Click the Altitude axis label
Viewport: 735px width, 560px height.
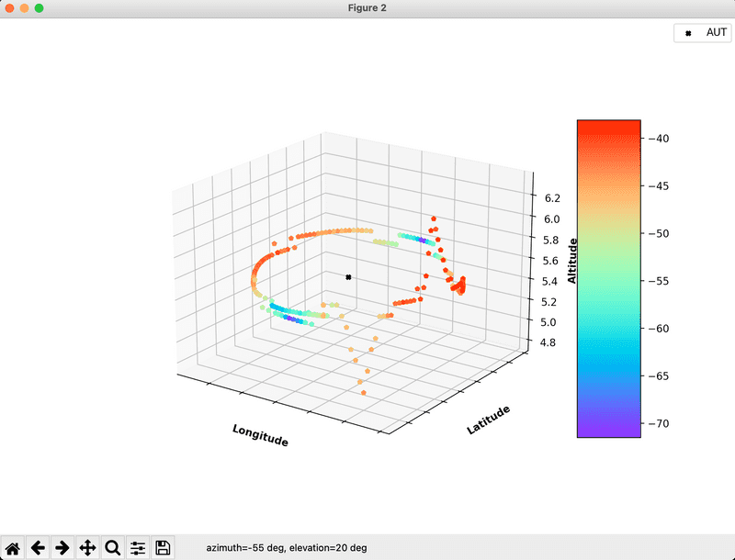coord(571,261)
